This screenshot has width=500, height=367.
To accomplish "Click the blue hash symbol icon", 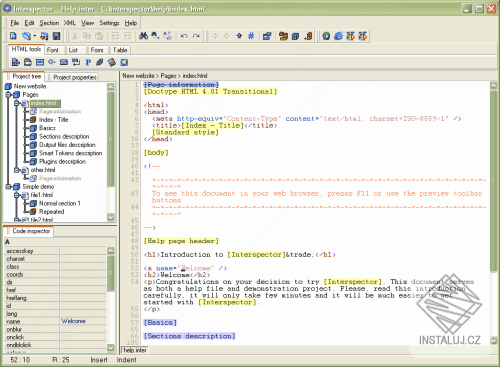I will point(251,36).
